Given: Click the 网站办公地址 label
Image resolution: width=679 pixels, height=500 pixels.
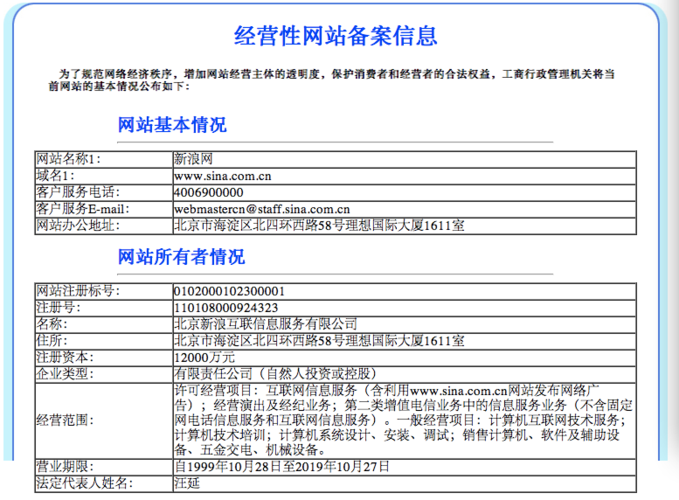Looking at the screenshot, I should 78,226.
